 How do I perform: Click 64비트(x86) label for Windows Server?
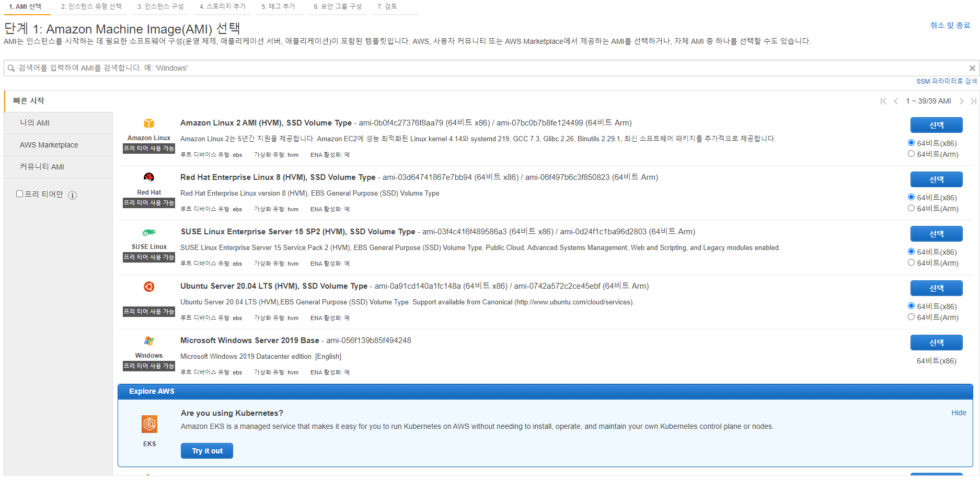tap(936, 361)
